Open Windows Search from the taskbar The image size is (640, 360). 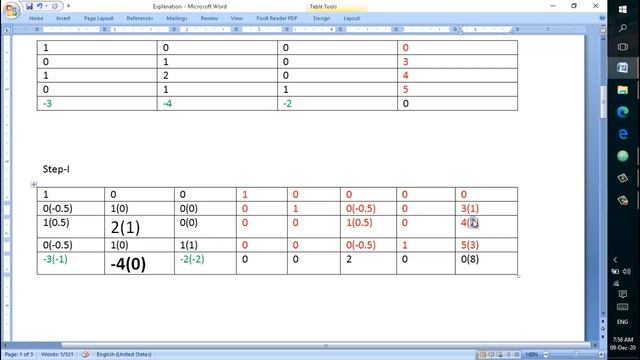coord(623,28)
